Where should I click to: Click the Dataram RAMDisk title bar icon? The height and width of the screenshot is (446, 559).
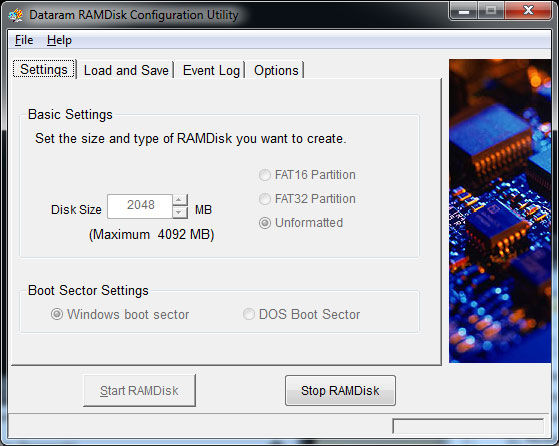point(15,15)
